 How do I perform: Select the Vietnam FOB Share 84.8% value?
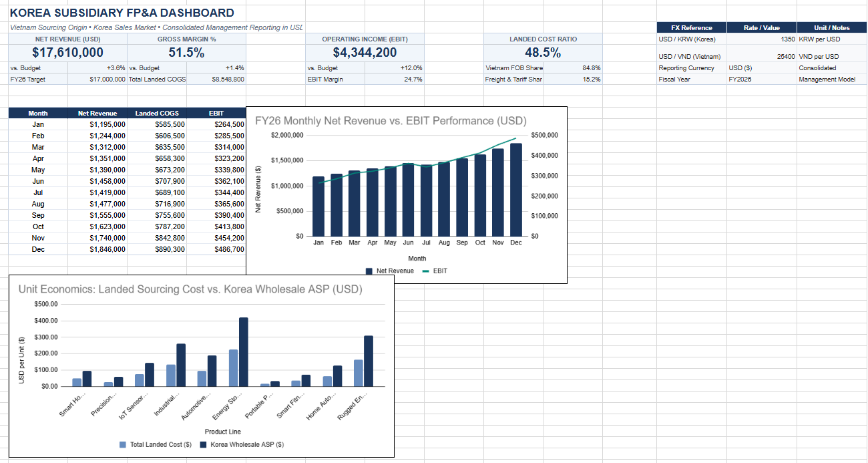pyautogui.click(x=572, y=67)
